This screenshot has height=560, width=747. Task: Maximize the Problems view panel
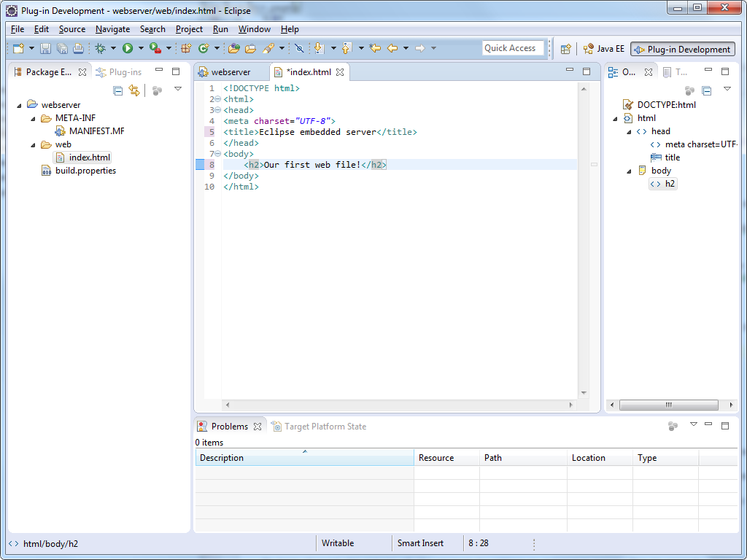[x=725, y=425]
